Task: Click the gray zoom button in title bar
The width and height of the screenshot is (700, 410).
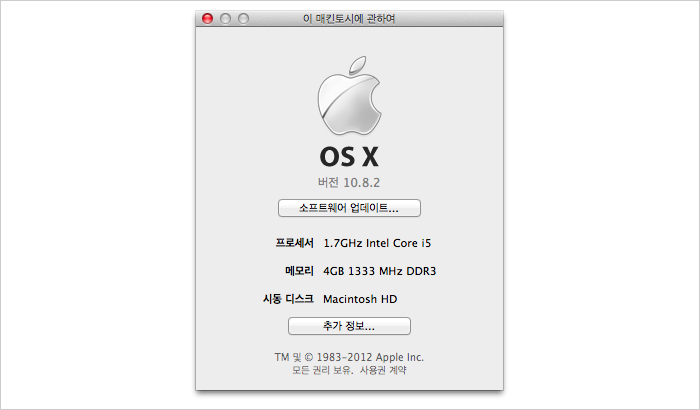Action: tap(243, 18)
